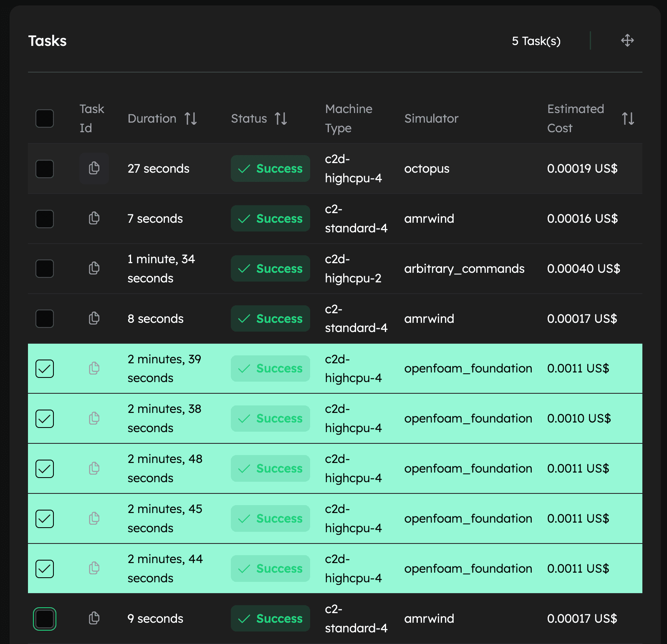Check the 9 seconds amrwind row checkbox

[x=45, y=619]
